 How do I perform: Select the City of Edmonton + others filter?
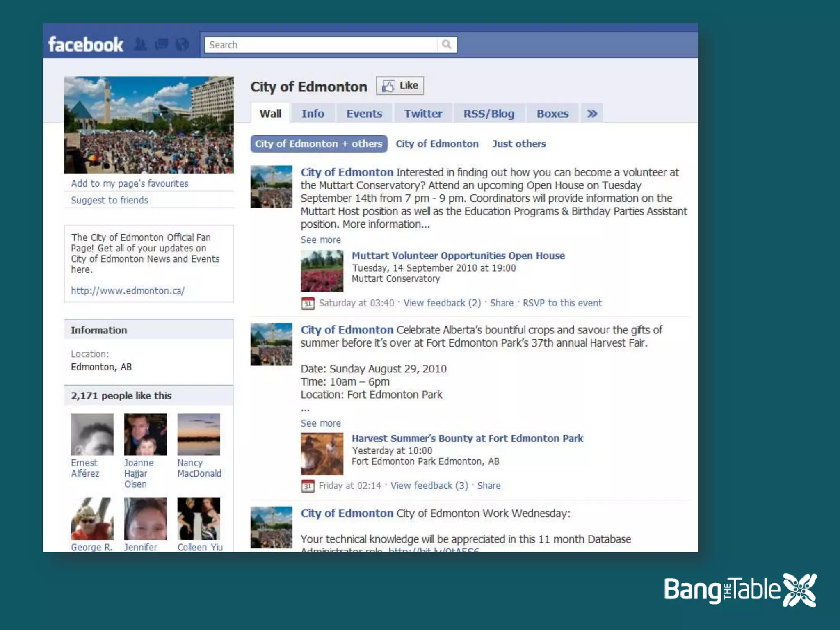click(319, 144)
